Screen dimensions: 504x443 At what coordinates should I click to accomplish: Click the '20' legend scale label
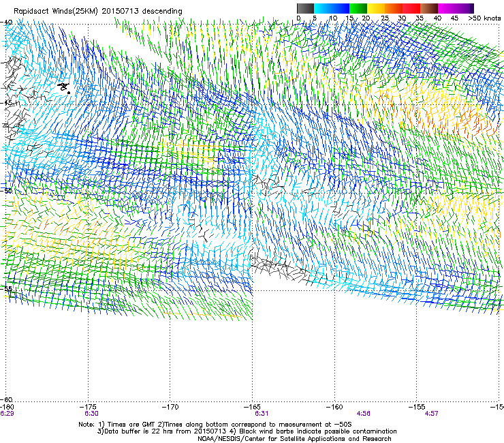click(x=366, y=18)
